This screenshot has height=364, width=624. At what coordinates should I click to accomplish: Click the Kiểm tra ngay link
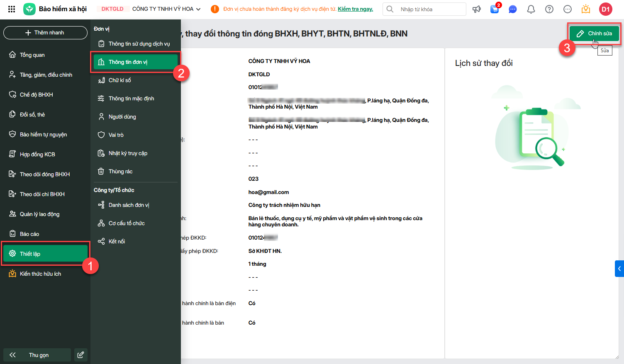click(x=355, y=9)
